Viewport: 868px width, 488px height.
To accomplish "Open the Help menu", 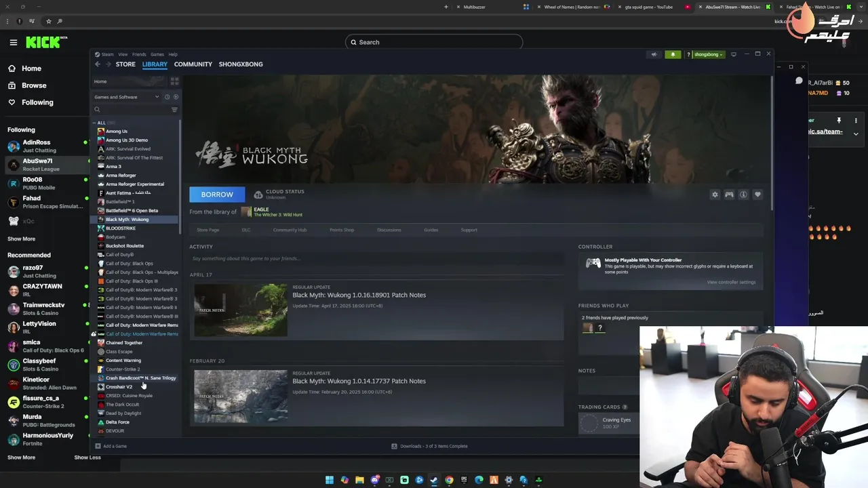I will pyautogui.click(x=173, y=54).
